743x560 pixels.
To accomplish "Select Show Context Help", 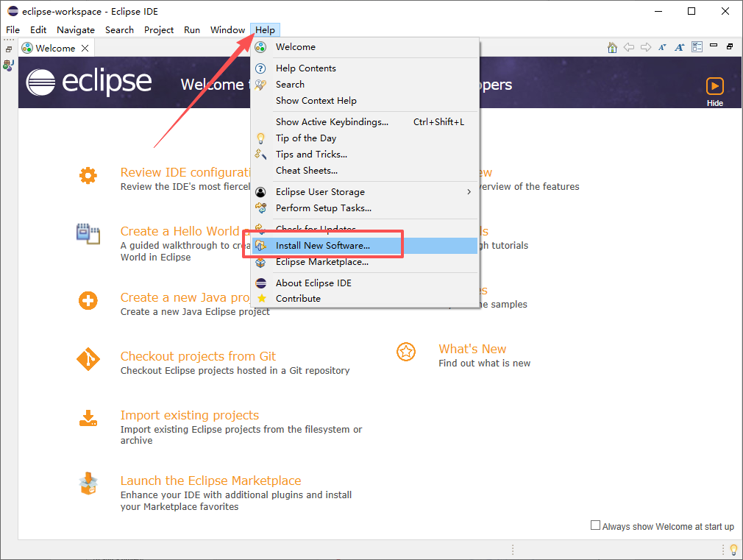I will pyautogui.click(x=364, y=101).
